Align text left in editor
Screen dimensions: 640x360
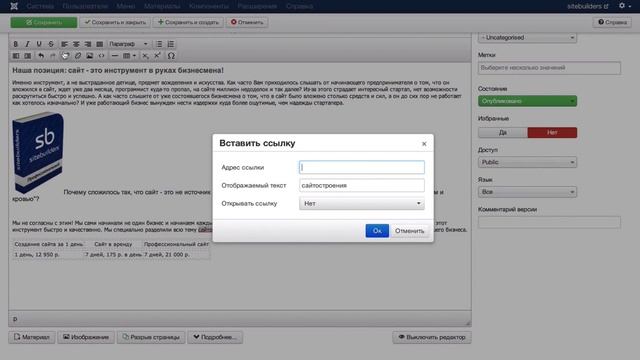64,44
